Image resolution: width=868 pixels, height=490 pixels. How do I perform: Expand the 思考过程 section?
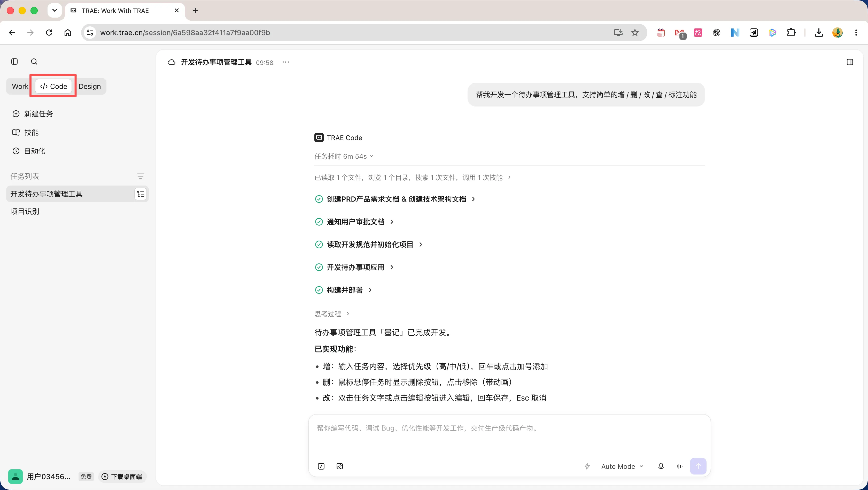(x=332, y=314)
